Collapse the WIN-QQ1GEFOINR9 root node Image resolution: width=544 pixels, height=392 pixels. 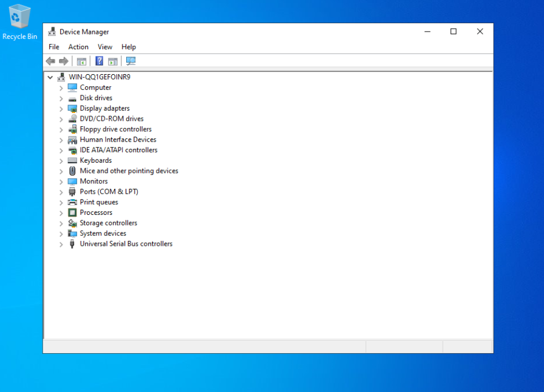click(x=50, y=77)
